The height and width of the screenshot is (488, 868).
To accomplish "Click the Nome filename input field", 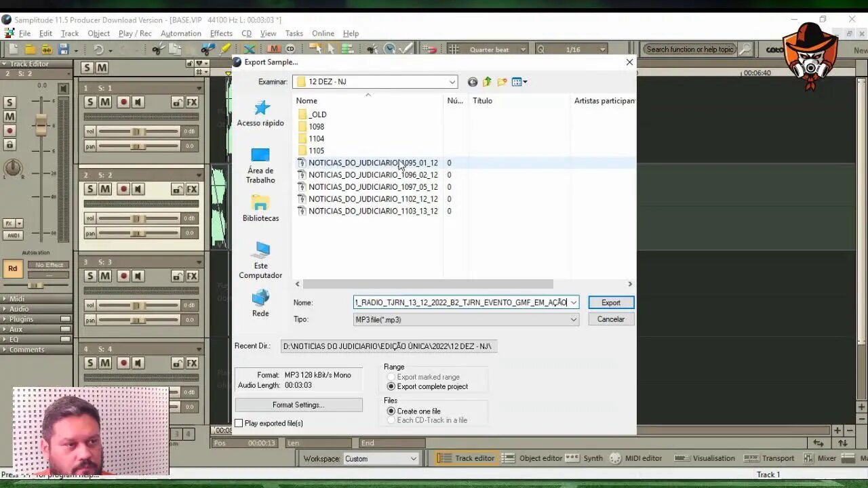I will pos(461,302).
